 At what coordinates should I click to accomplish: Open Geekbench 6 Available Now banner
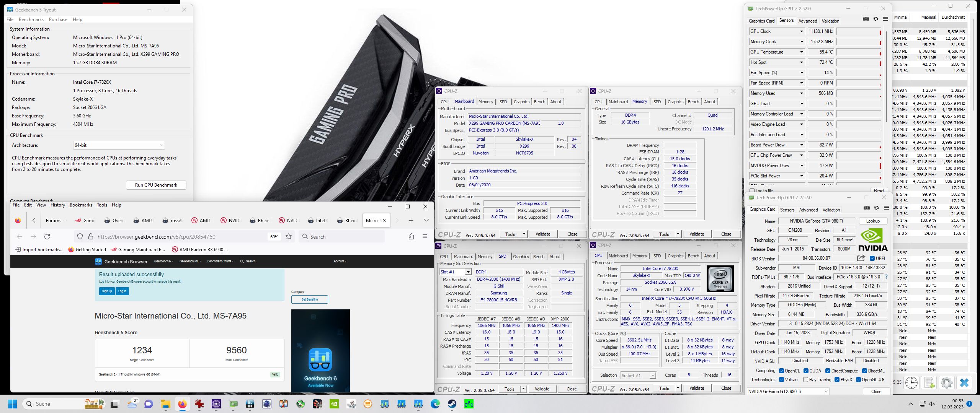coord(320,351)
